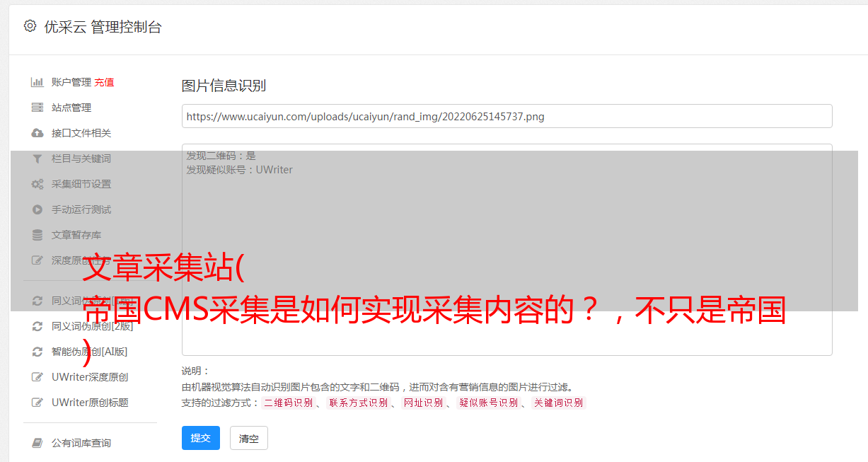Click the result line 发现疑似账号：UWriter
Viewport: 868px width, 462px height.
coord(240,170)
